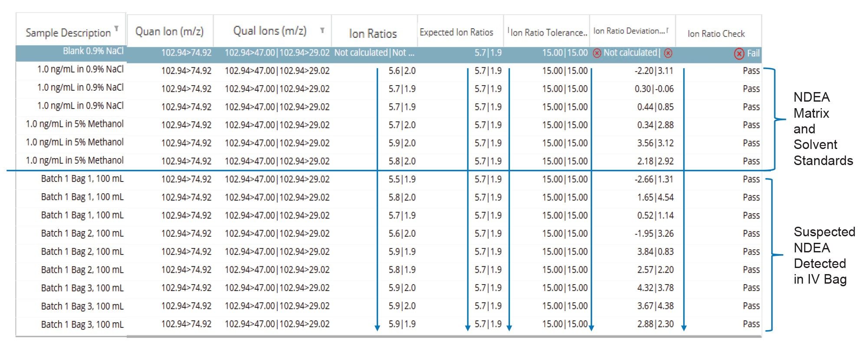The image size is (868, 354).
Task: Select sample description in row with deviation -1.95|3.26
Action: click(82, 234)
